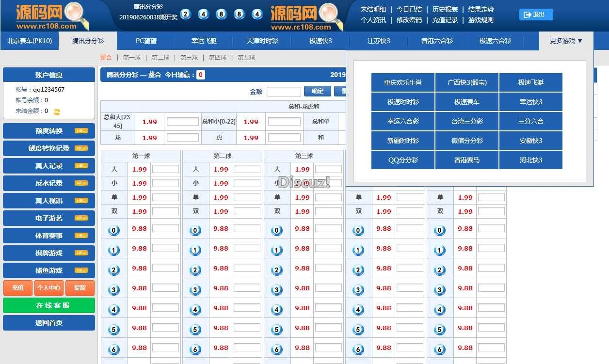This screenshot has height=364, width=609.
Task: Click the 龙 bet amount input
Action: click(x=182, y=138)
